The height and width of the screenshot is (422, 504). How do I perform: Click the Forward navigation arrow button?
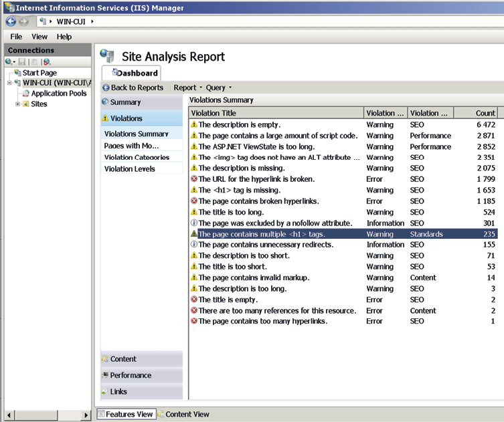coord(23,21)
